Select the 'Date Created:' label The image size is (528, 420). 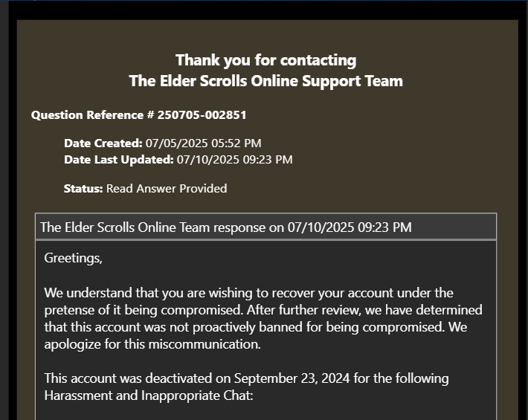pos(103,143)
